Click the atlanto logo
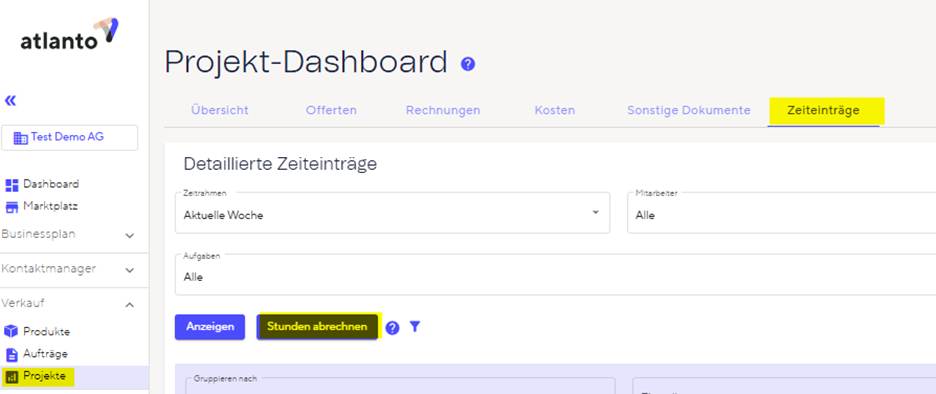The image size is (936, 394). [x=69, y=34]
